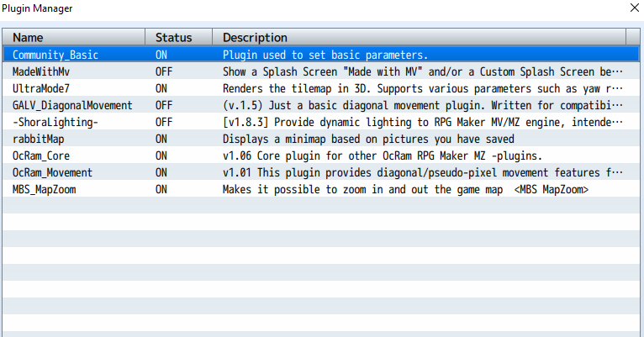
Task: Select the OcRam_Movement plugin name
Action: click(x=53, y=173)
